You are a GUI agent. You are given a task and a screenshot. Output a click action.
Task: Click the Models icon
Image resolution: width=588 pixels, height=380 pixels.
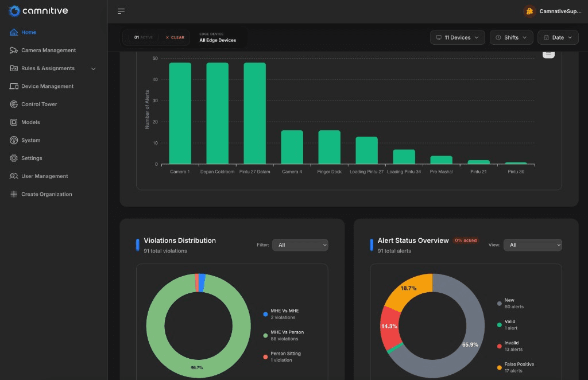(14, 122)
